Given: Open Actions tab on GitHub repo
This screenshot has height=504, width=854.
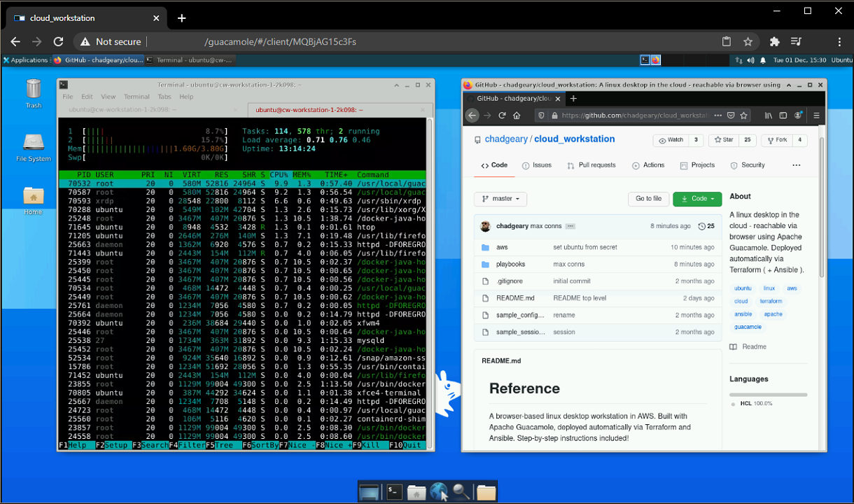Looking at the screenshot, I should [648, 165].
